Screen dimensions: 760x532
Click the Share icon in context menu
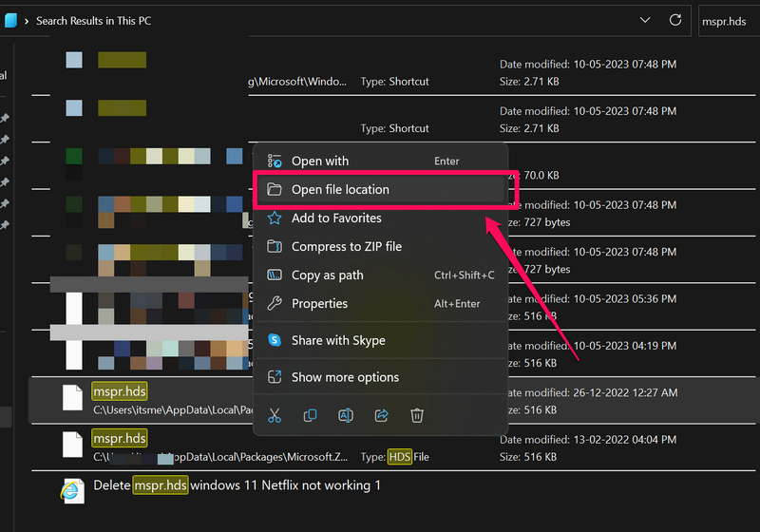tap(381, 415)
